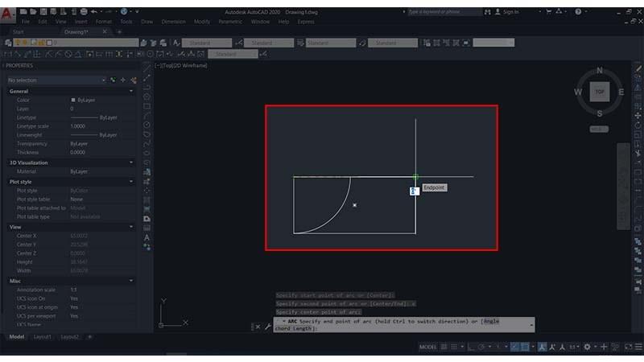The width and height of the screenshot is (644, 362).
Task: Click the TOP face of the ViewCube
Action: pyautogui.click(x=599, y=92)
